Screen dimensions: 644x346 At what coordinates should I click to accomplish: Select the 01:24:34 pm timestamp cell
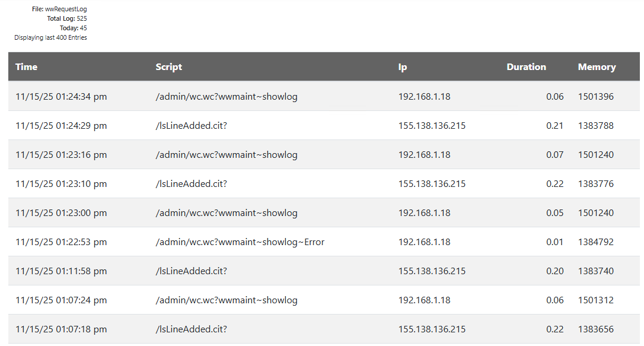coord(61,96)
